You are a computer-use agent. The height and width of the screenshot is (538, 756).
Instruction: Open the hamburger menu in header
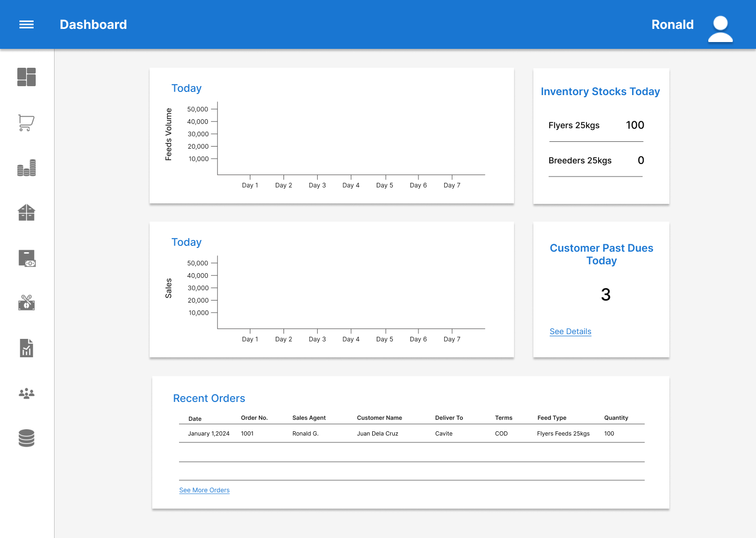[x=26, y=25]
